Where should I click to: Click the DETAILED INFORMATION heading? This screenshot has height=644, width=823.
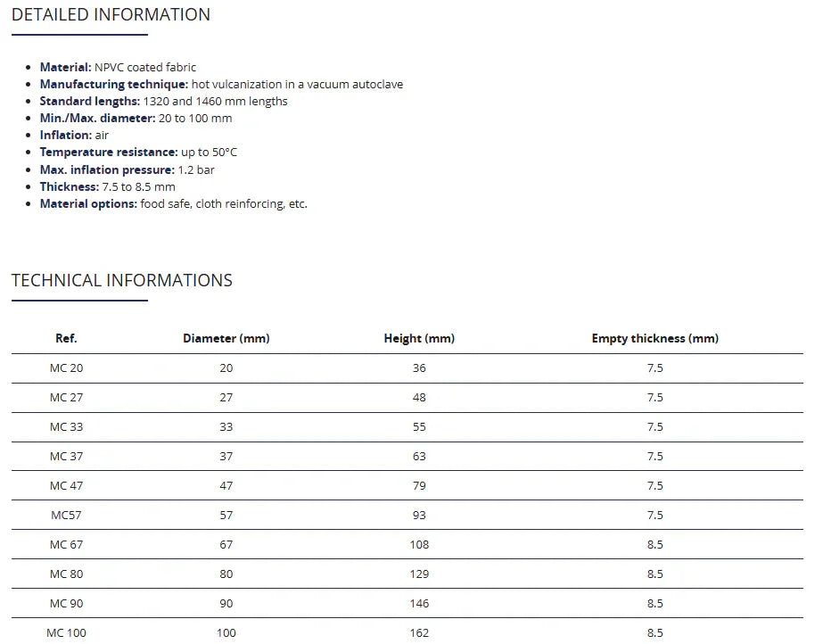(111, 15)
